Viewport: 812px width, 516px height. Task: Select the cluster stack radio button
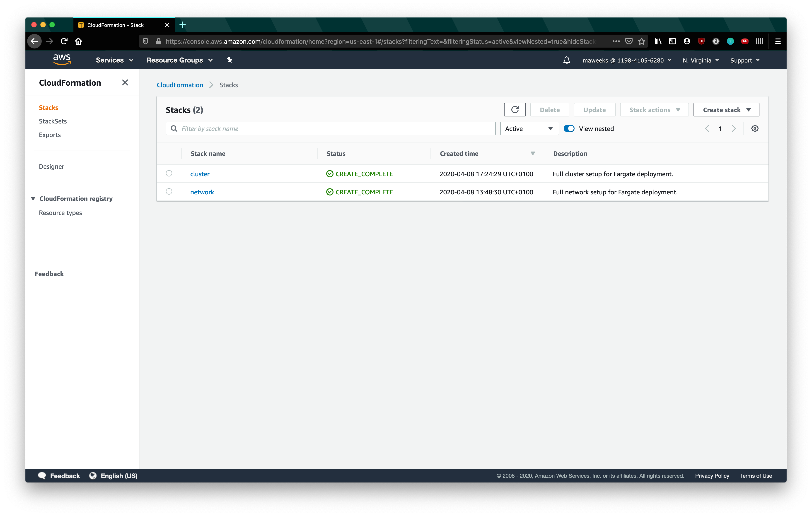tap(169, 173)
